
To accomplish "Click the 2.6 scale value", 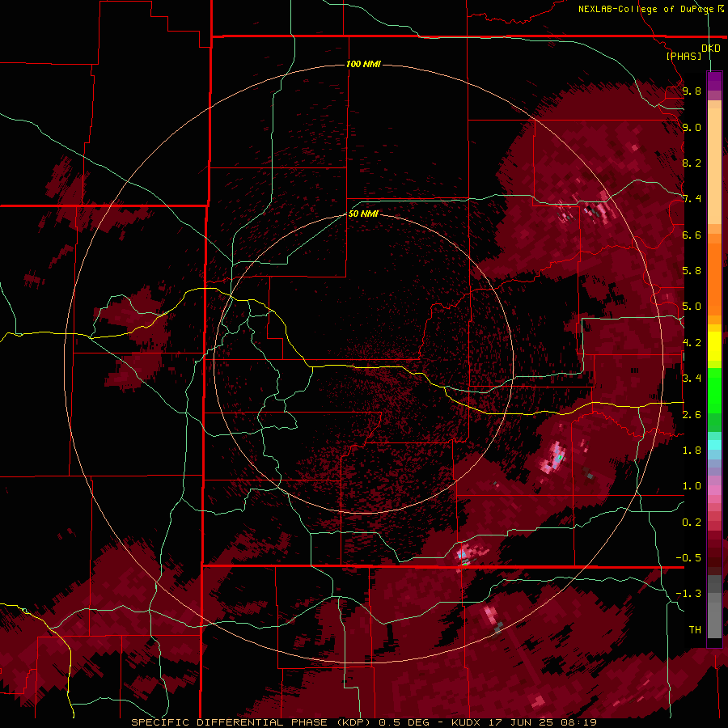I will [692, 414].
